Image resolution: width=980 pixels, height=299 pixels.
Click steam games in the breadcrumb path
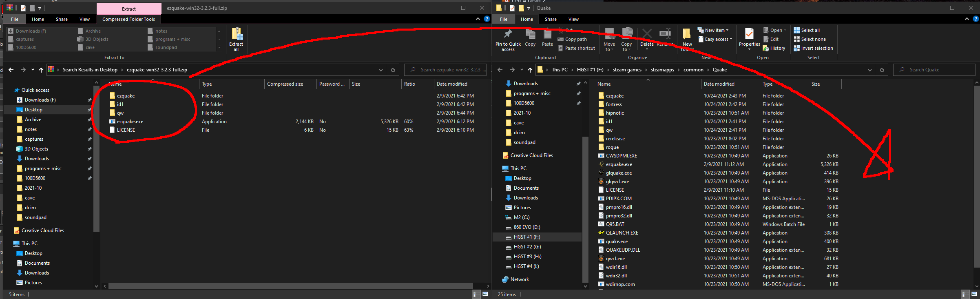point(627,70)
